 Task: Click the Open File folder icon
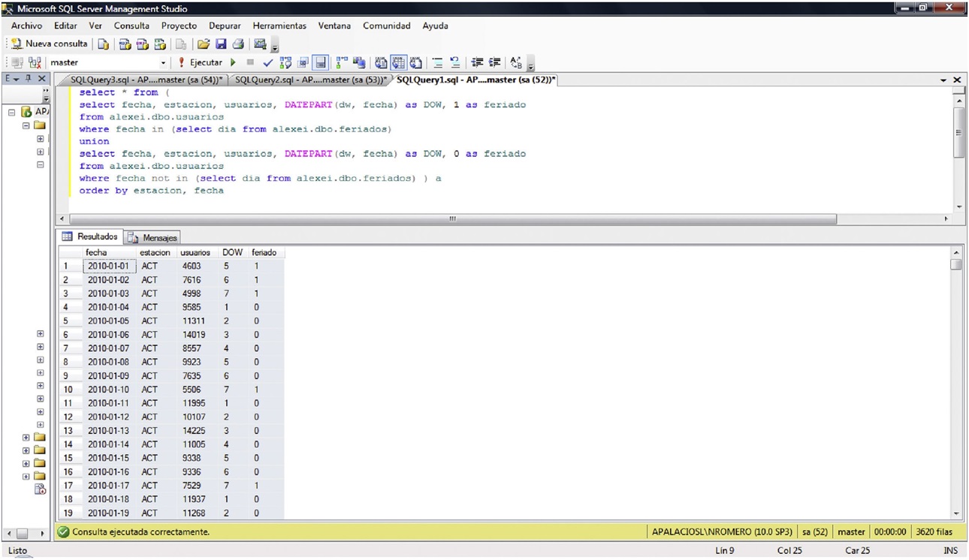[203, 44]
